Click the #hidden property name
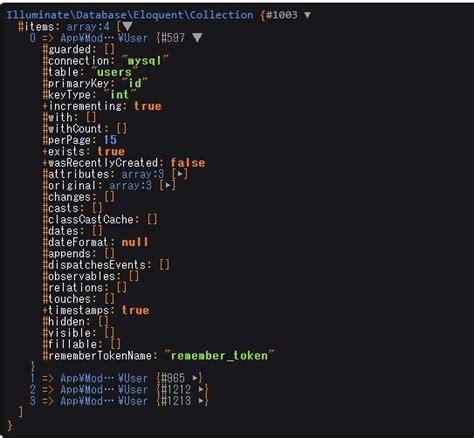This screenshot has width=474, height=438. click(64, 321)
